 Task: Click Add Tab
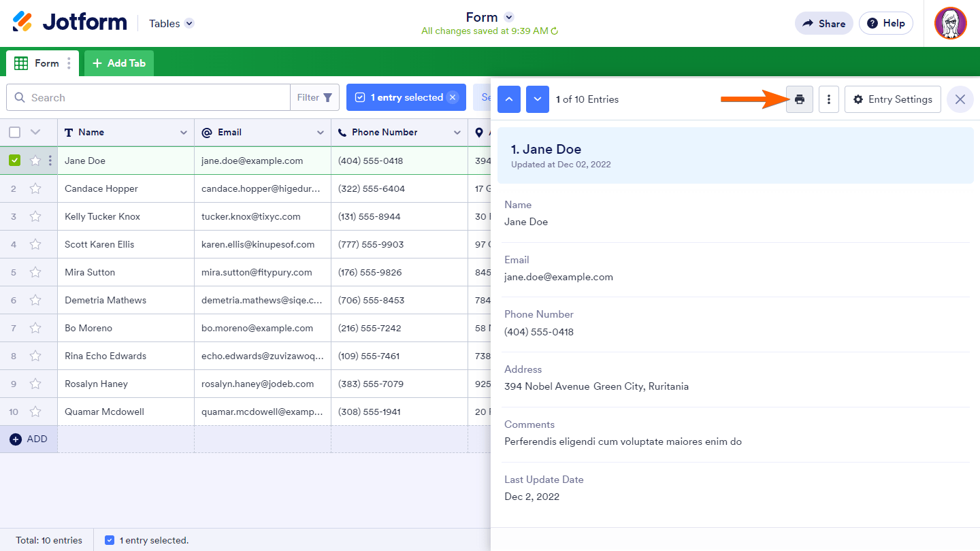(x=119, y=63)
